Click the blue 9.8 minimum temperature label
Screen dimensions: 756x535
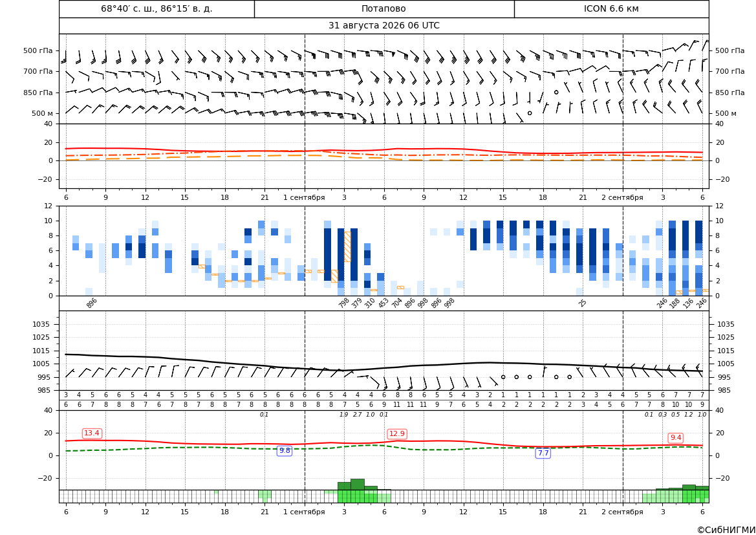tap(285, 450)
